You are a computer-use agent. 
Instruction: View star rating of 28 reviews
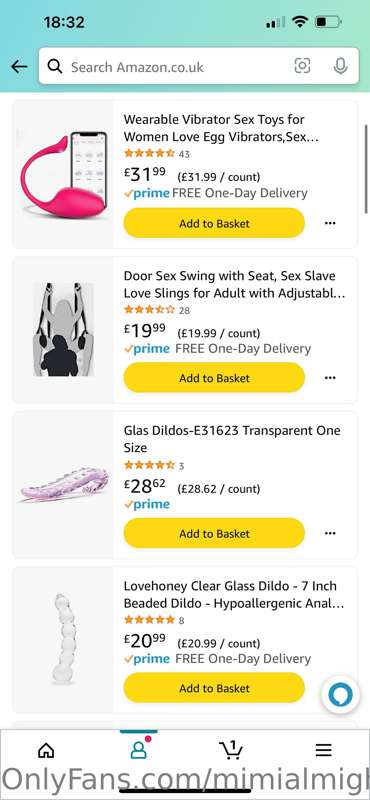click(x=150, y=310)
